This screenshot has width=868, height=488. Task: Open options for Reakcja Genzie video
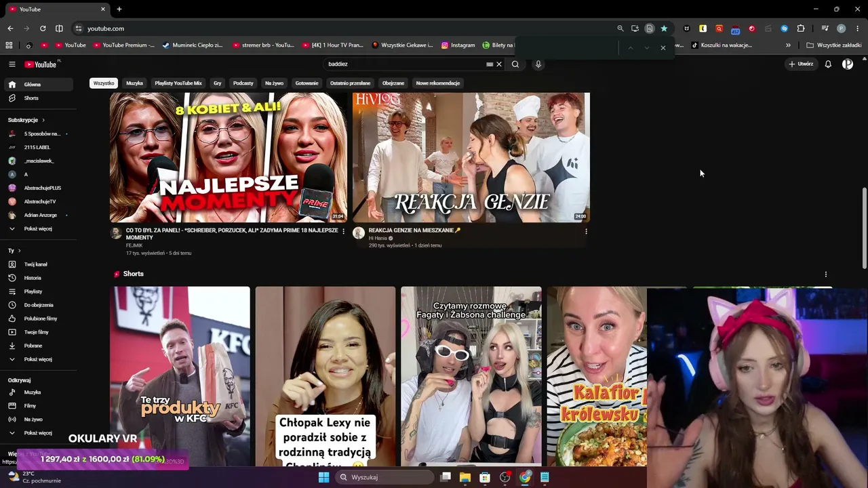pyautogui.click(x=586, y=231)
